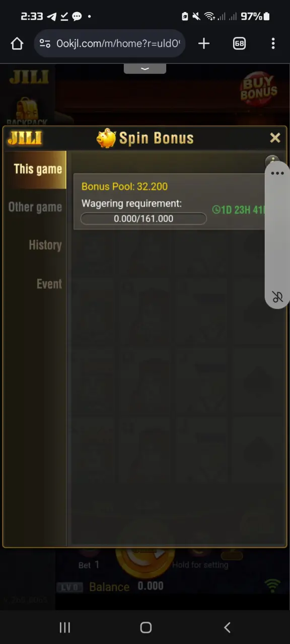Open the tab switcher showing 68 tabs

[239, 44]
